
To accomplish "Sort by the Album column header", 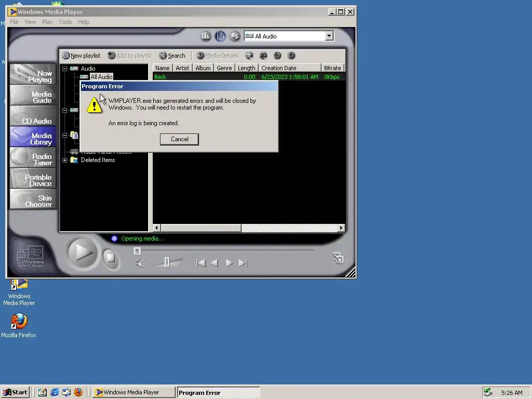I will tap(203, 68).
